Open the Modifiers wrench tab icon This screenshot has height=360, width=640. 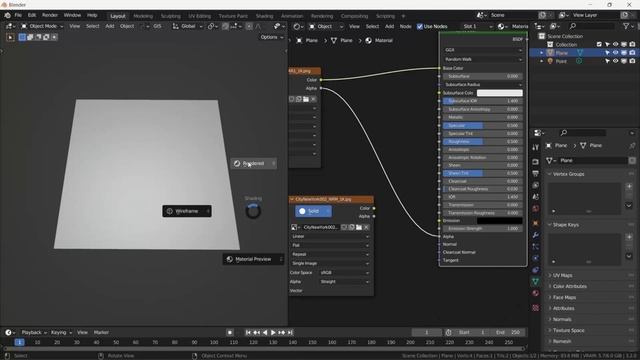click(536, 235)
